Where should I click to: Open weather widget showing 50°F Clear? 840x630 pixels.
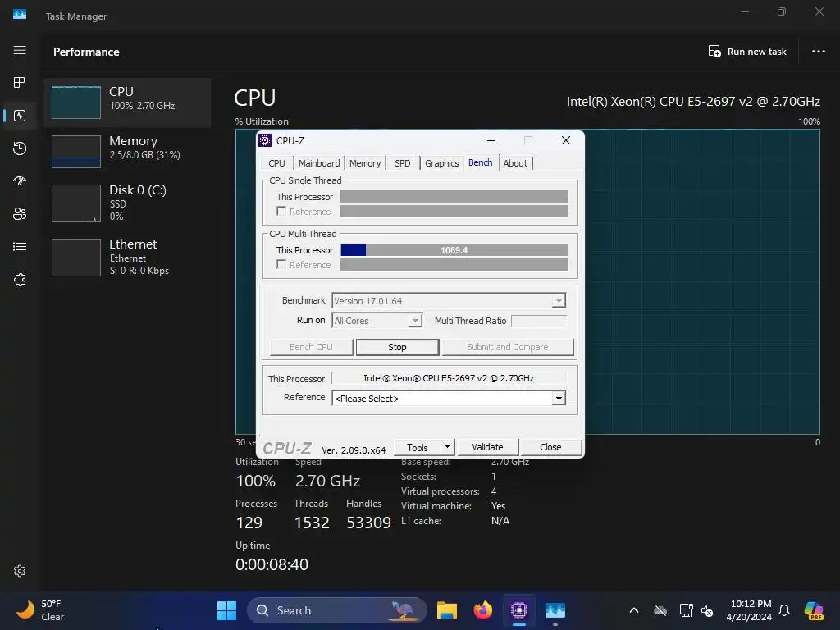point(39,610)
